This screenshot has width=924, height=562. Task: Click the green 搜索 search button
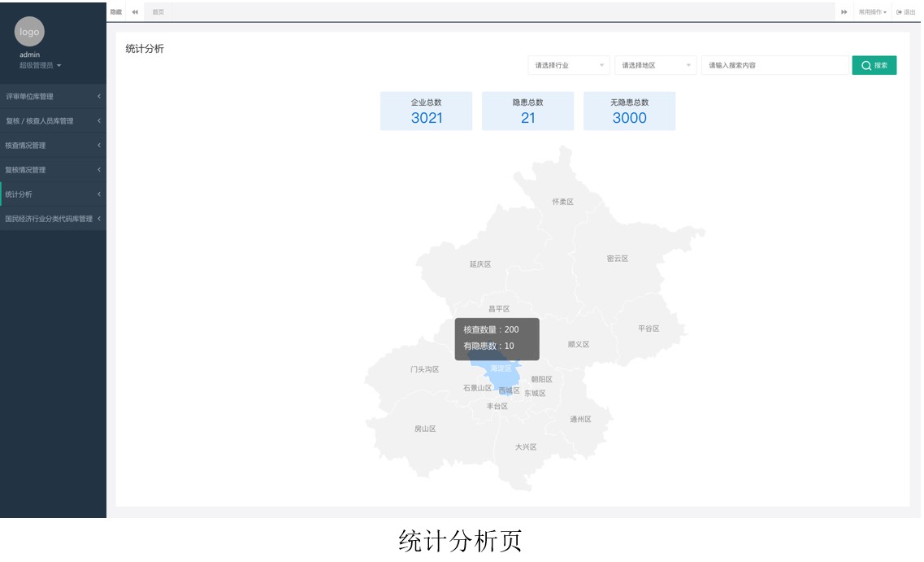874,65
